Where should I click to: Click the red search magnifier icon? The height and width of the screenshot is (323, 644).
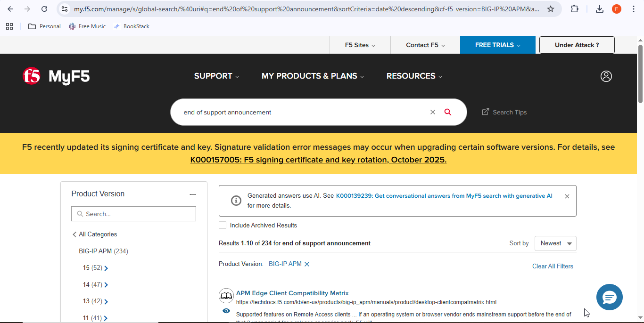point(448,112)
